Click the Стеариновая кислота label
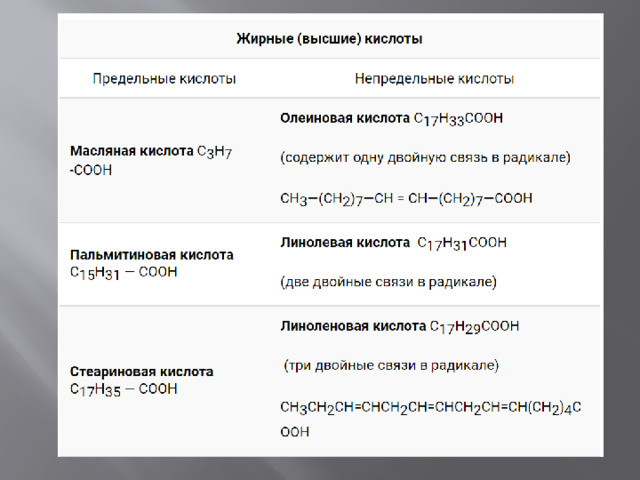Viewport: 640px width, 480px height. click(142, 371)
